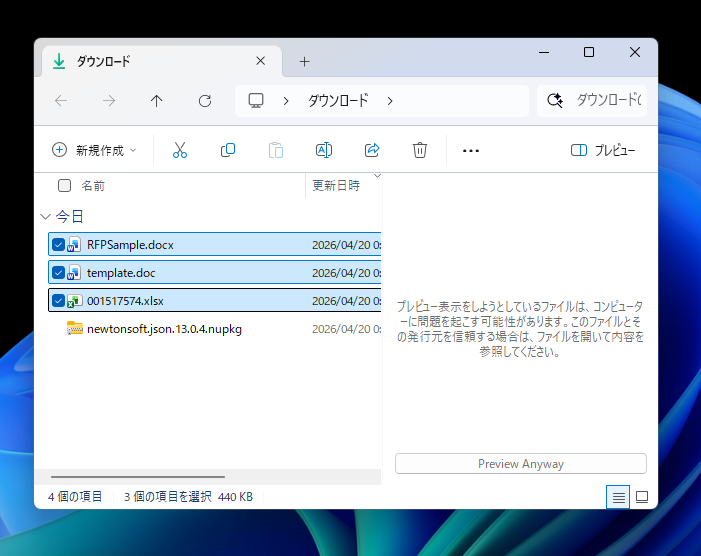Click the Delete trash can icon
Screen dimensions: 701x556
point(420,150)
